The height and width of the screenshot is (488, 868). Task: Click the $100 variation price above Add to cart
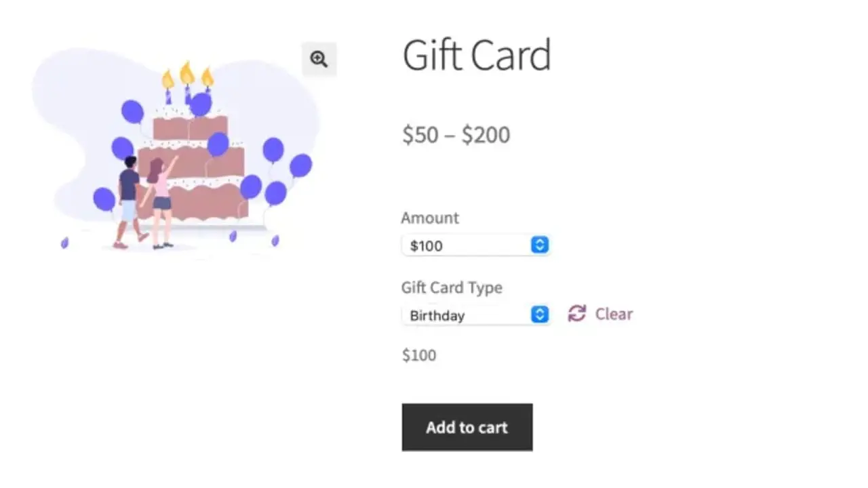(x=419, y=355)
